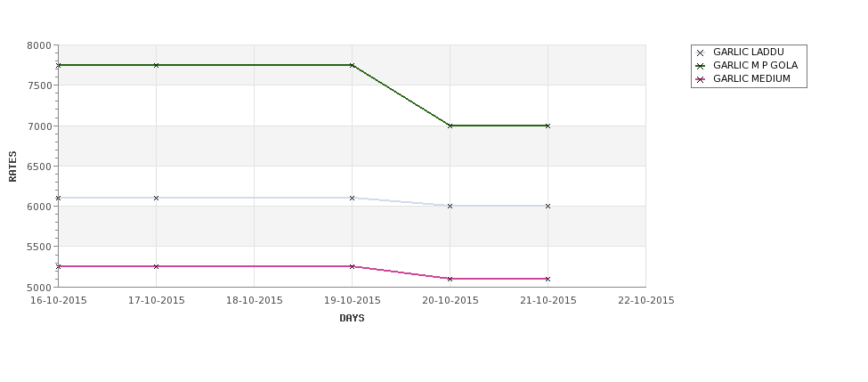868x382 pixels.
Task: Click the 22-10-2015 x-axis date label
Action: click(x=646, y=301)
